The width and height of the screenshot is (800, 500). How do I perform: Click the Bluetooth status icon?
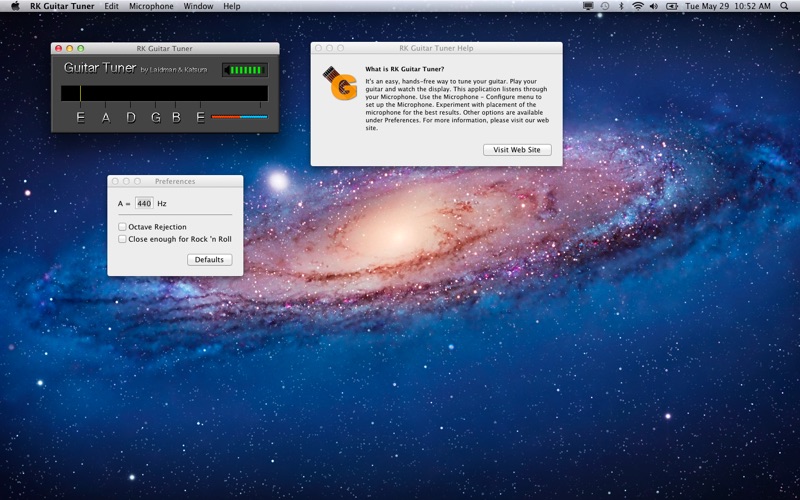coord(621,6)
